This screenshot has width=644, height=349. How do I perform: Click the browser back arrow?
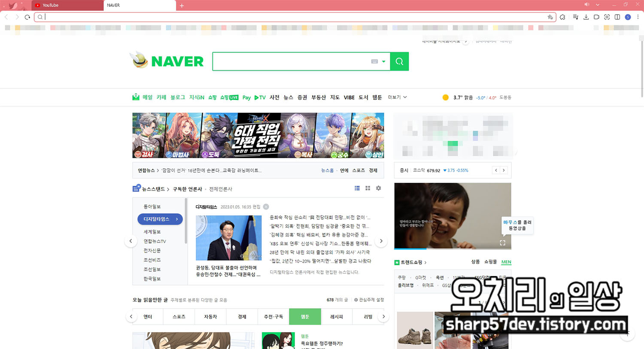point(6,17)
